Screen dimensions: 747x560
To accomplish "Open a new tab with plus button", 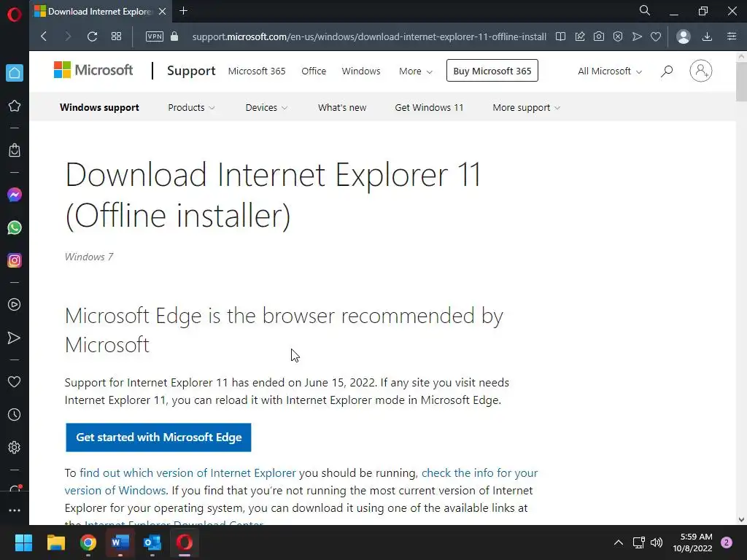I will pyautogui.click(x=183, y=11).
